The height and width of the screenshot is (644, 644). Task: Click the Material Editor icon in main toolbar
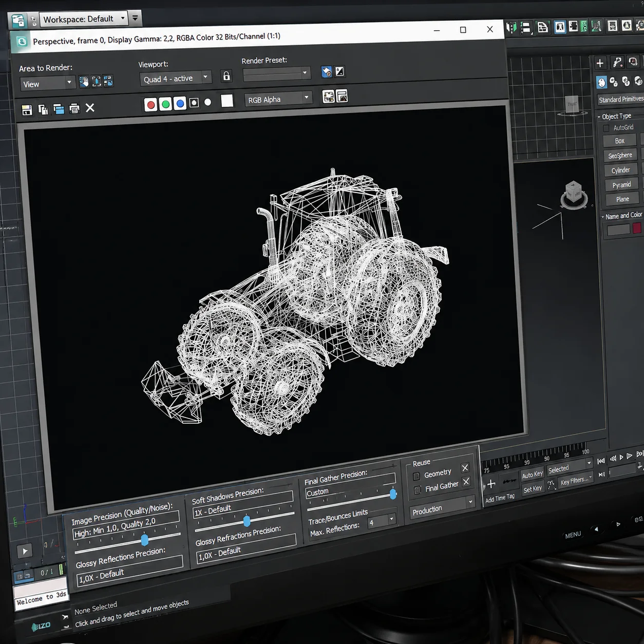(x=596, y=26)
